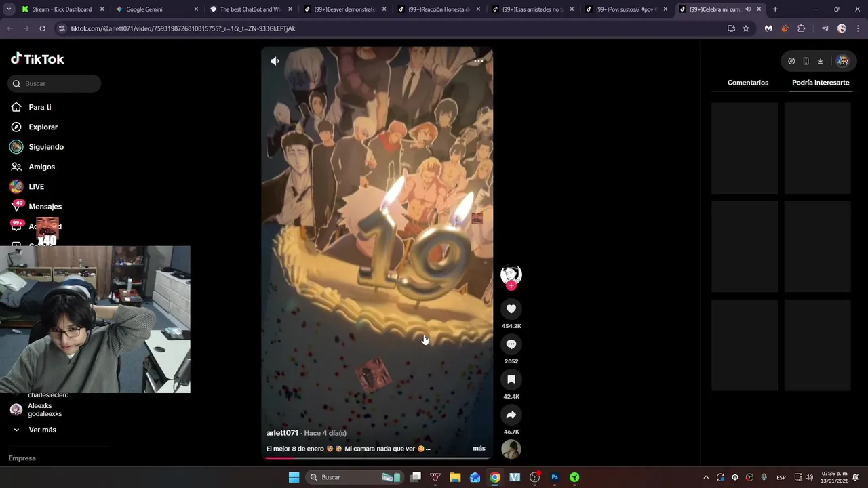868x488 pixels.
Task: Click the phone icon in top-right toolbar
Action: click(x=806, y=61)
